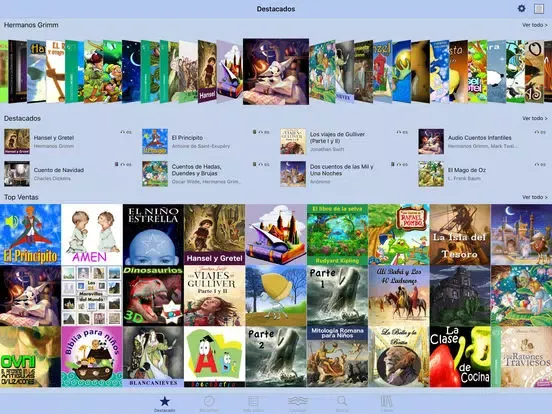Open Hansel y Gretel cover in Top Ventas

pos(214,234)
